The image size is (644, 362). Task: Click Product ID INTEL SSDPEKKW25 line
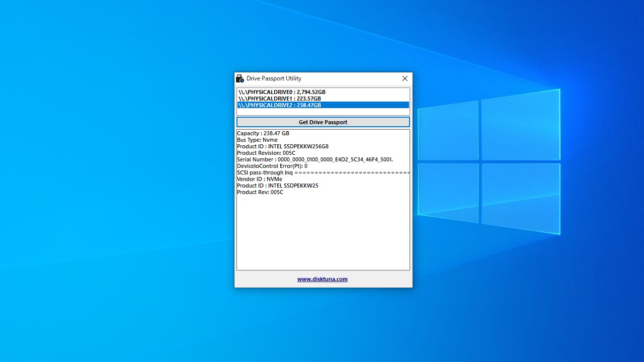click(278, 186)
